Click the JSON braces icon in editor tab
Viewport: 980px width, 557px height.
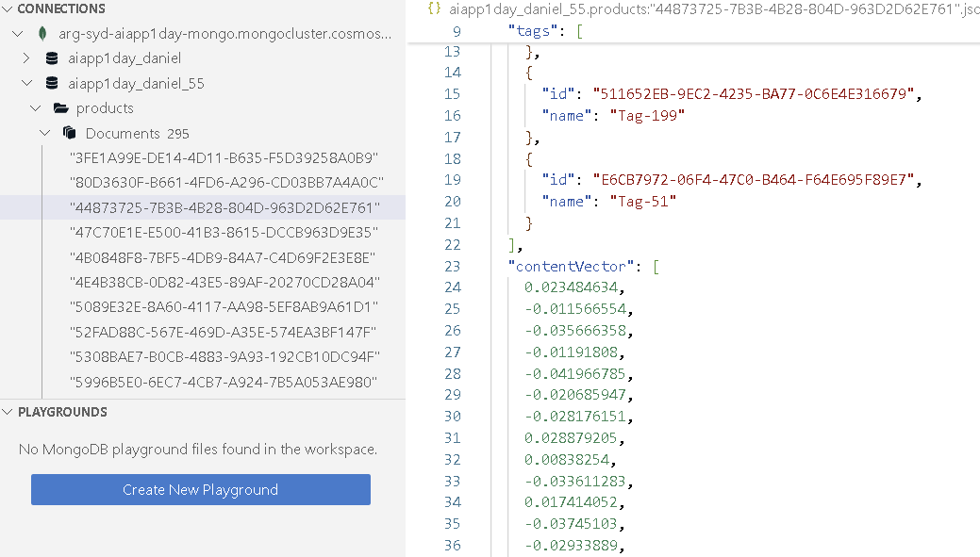(434, 9)
